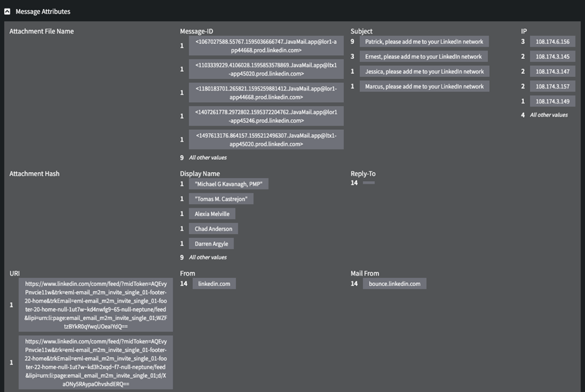Click Message-ID starting with 1067027588
Viewport: 585px width, 392px height.
(x=266, y=45)
